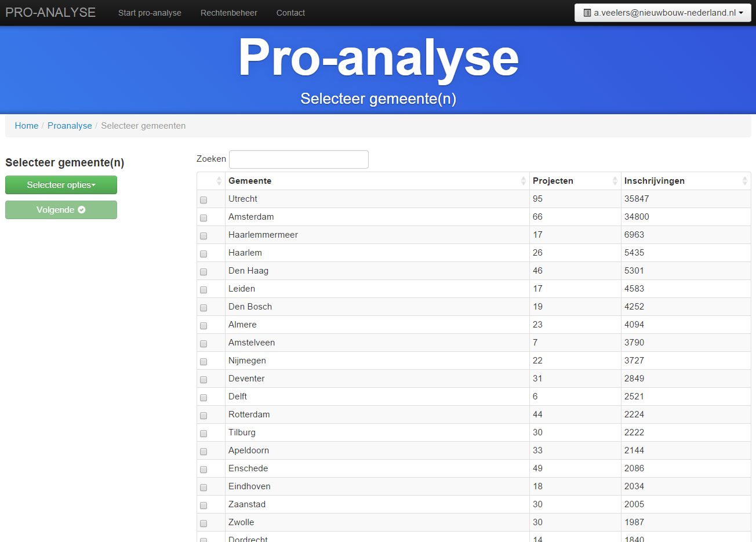756x542 pixels.
Task: Select the Den Bosch checkbox
Action: tap(203, 307)
